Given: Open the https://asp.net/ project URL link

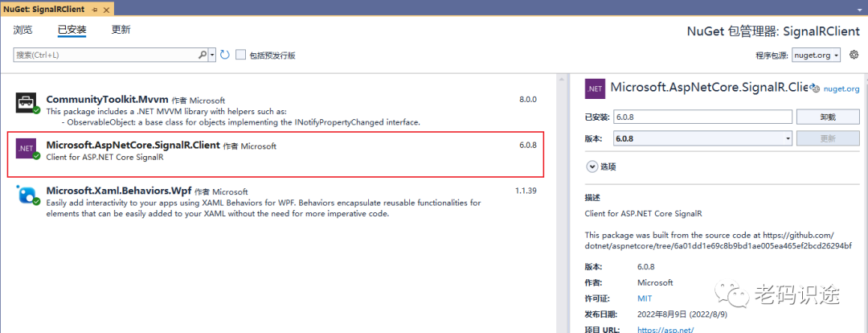Looking at the screenshot, I should [665, 329].
